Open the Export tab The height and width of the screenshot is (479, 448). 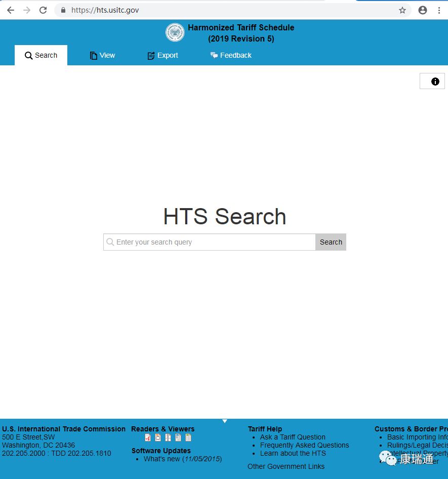click(x=163, y=55)
